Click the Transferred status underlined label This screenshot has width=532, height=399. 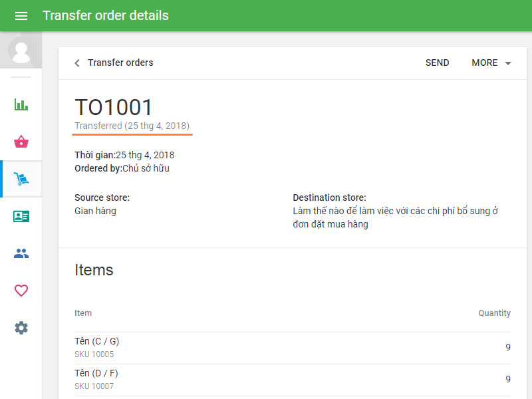click(132, 126)
